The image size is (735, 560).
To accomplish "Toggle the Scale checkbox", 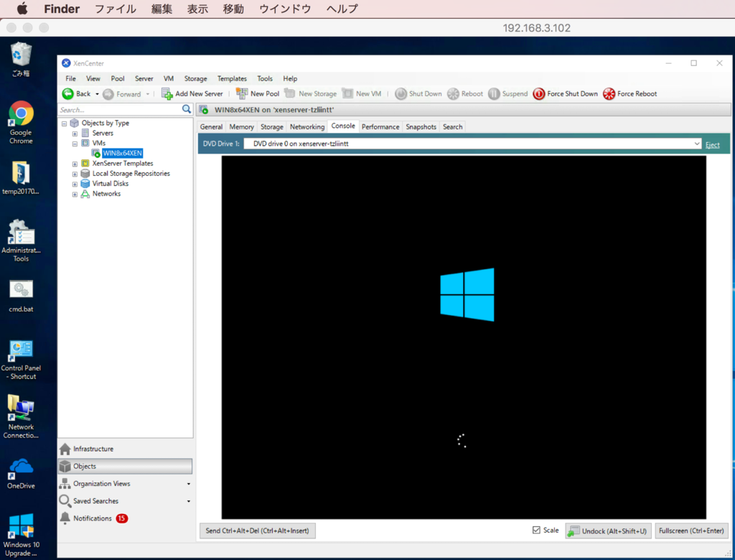I will pyautogui.click(x=536, y=530).
